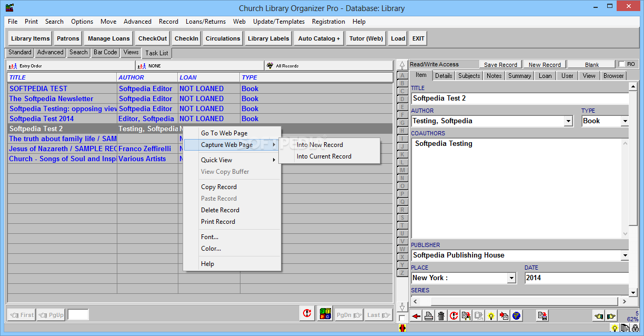644x336 pixels.
Task: Jump to letter A in alphabet index
Action: pyautogui.click(x=402, y=75)
